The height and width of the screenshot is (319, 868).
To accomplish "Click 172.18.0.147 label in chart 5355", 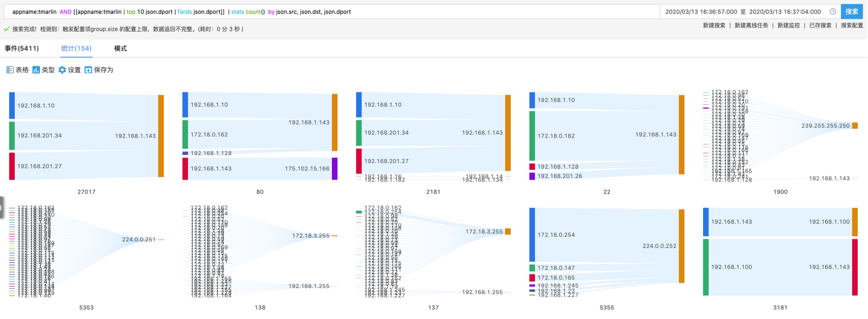I will 556,268.
